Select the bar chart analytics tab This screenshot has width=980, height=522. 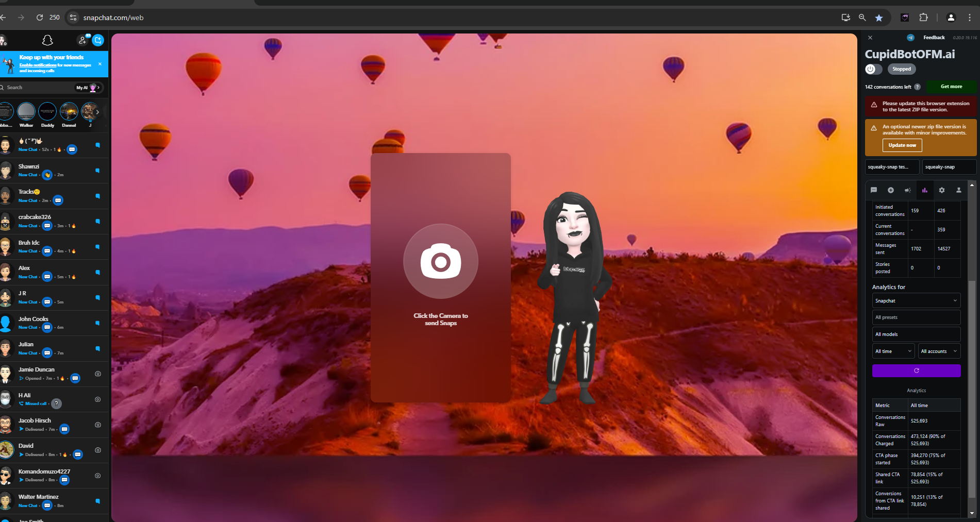pos(924,190)
